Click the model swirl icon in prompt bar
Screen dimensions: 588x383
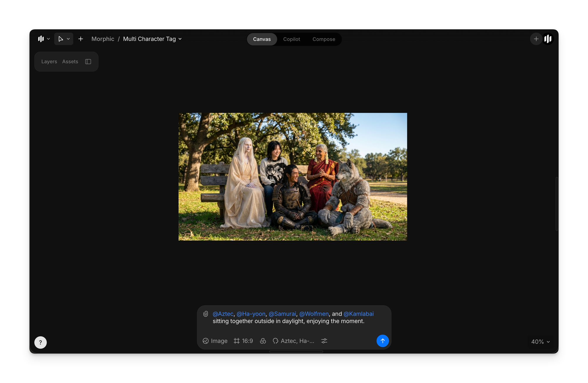[263, 341]
